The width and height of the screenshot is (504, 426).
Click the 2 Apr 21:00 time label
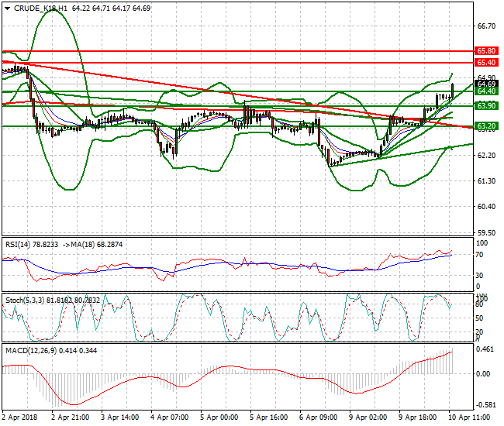pos(70,417)
